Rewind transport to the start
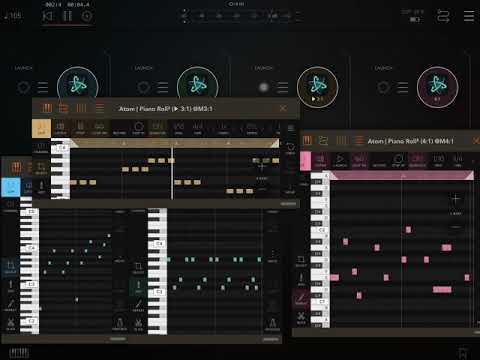 pyautogui.click(x=48, y=16)
